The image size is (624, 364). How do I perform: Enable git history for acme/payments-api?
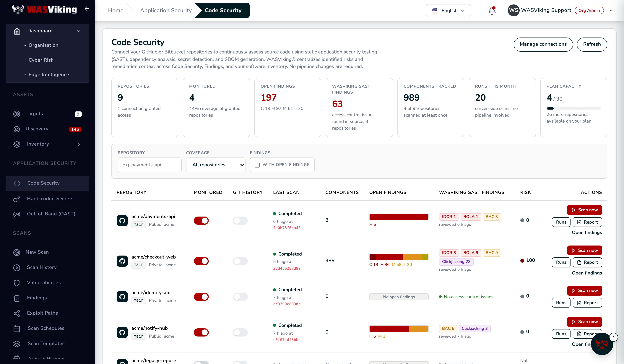[x=240, y=220]
